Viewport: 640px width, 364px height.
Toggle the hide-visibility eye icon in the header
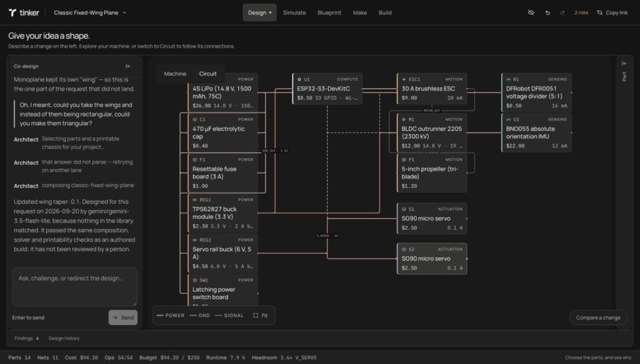point(530,13)
